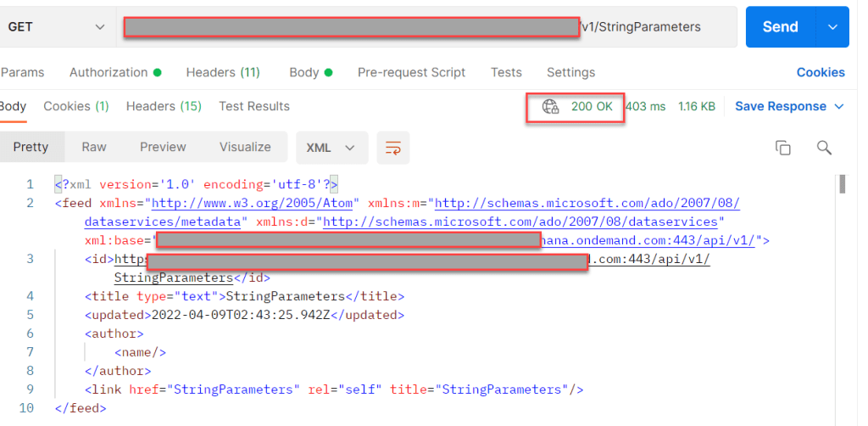Select the Preview response view
The height and width of the screenshot is (426, 868).
click(x=163, y=148)
